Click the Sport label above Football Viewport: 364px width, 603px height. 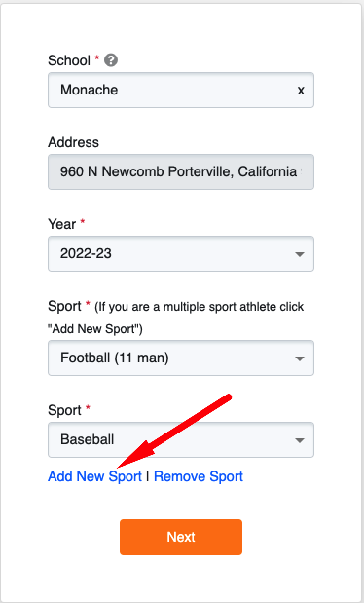[64, 307]
